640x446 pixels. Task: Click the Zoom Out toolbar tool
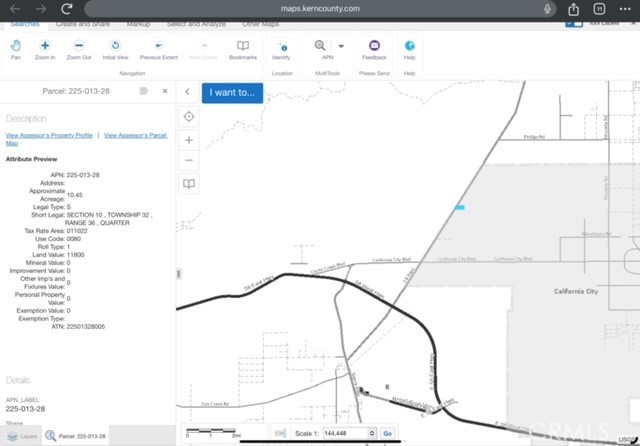pyautogui.click(x=80, y=49)
